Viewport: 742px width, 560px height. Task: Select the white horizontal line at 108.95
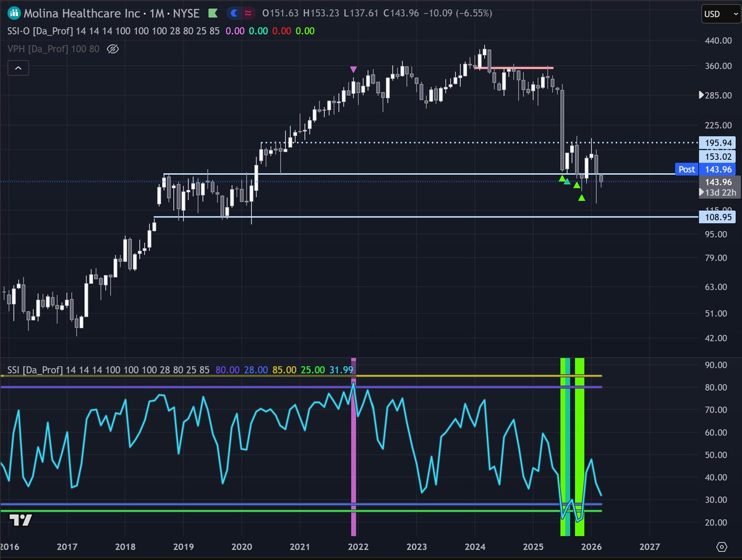425,217
